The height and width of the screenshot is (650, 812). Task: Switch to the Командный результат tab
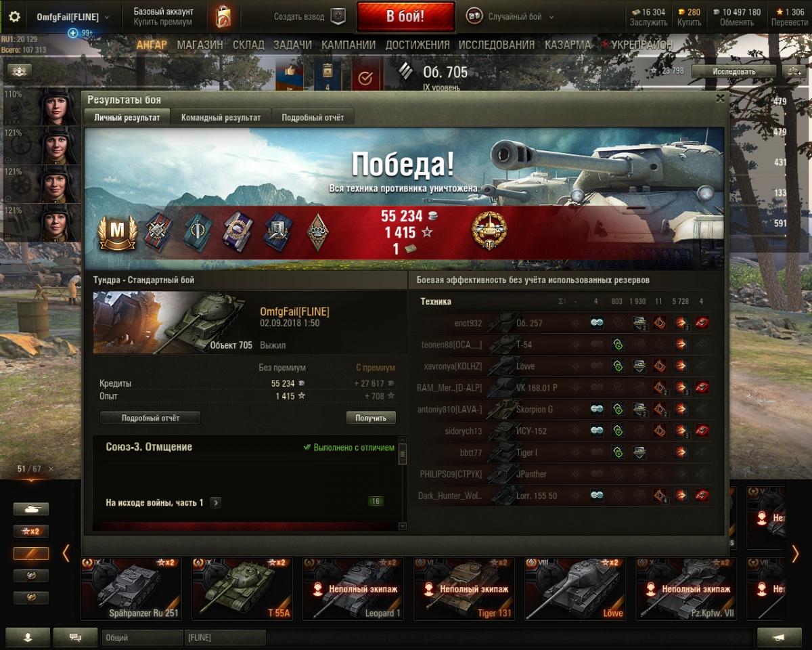(221, 117)
